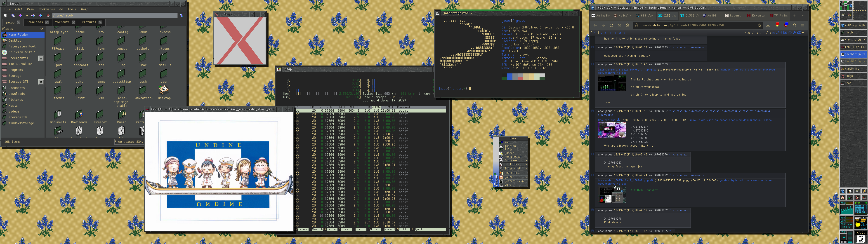
Task: Toggle the thread watcher eye icon
Action: [x=774, y=33]
